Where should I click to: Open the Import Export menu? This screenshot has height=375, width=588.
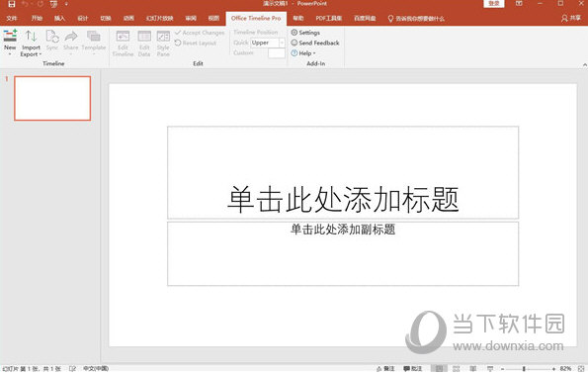(31, 44)
